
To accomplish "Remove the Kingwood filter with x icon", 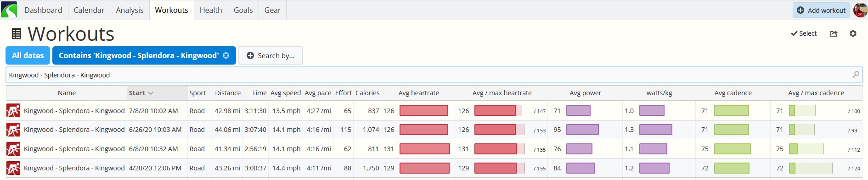I will point(226,55).
